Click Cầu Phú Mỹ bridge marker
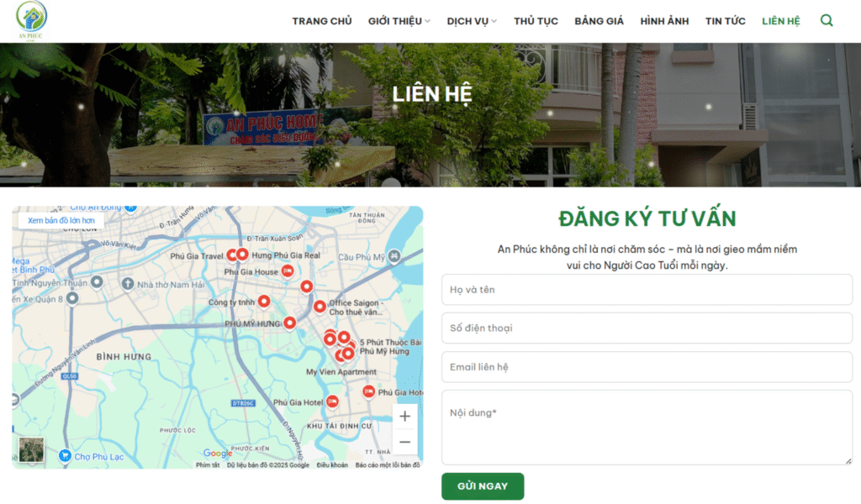This screenshot has height=504, width=861. click(394, 255)
